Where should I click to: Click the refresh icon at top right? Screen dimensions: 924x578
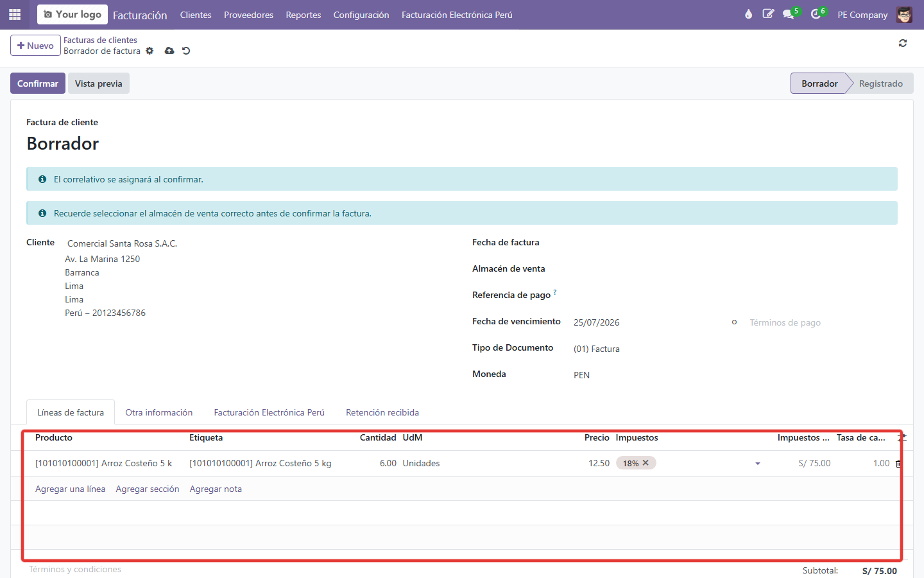click(x=903, y=43)
